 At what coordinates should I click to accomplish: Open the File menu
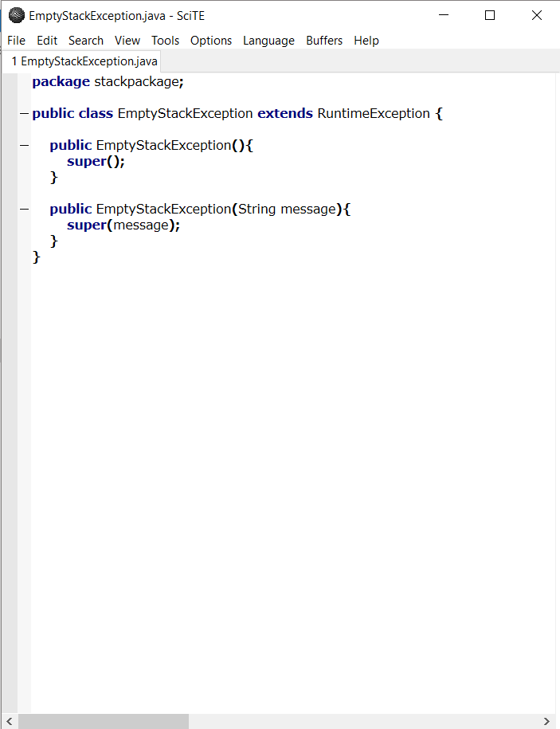(x=16, y=41)
